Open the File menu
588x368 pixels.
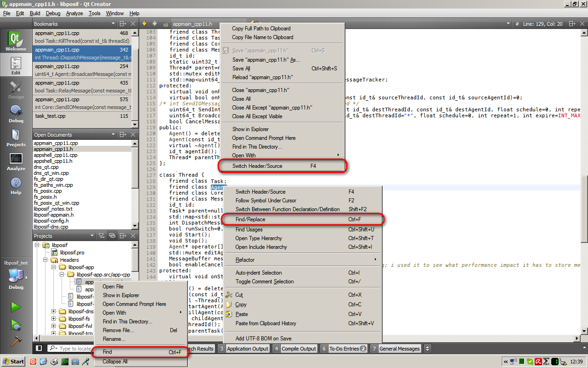(x=7, y=13)
